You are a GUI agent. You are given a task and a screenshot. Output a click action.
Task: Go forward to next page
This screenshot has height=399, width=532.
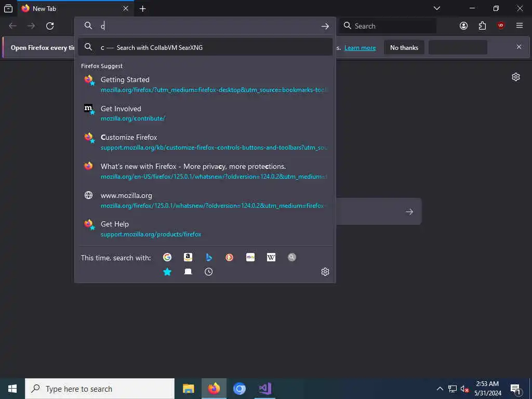31,26
